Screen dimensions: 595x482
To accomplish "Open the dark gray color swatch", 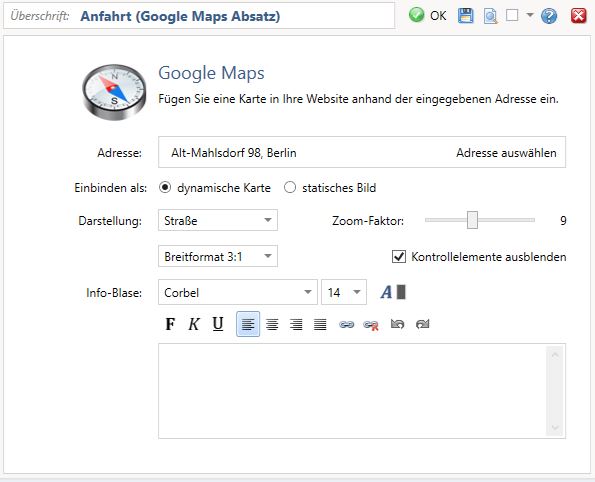I will click(x=401, y=292).
